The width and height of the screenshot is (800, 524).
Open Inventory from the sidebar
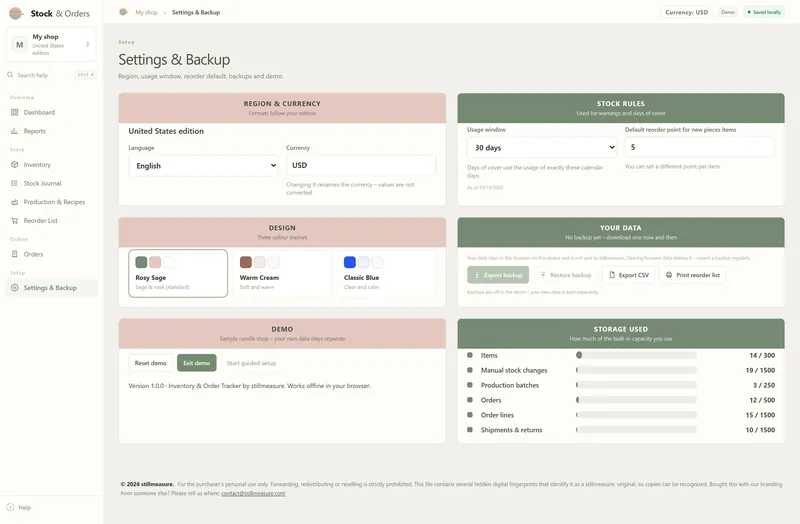pyautogui.click(x=51, y=165)
